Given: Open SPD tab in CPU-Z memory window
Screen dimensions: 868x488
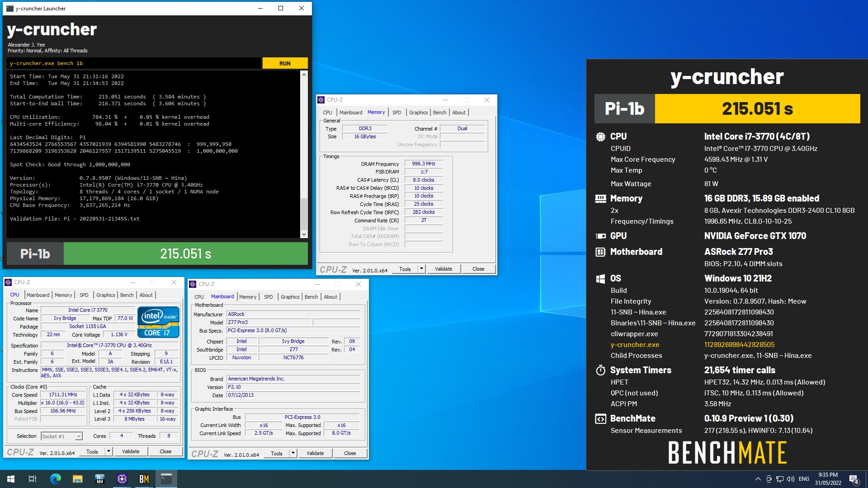Looking at the screenshot, I should tap(396, 113).
